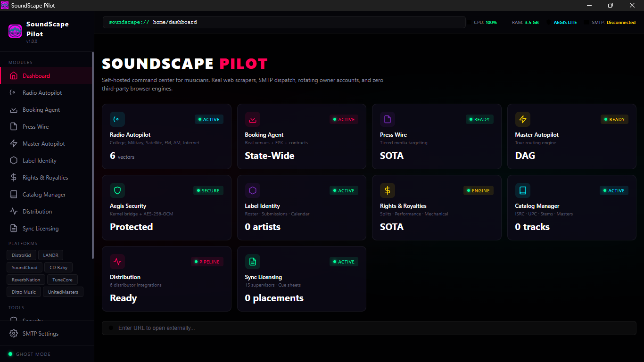Click the Booking Agent card inbox icon
644x362 pixels.
tap(252, 119)
